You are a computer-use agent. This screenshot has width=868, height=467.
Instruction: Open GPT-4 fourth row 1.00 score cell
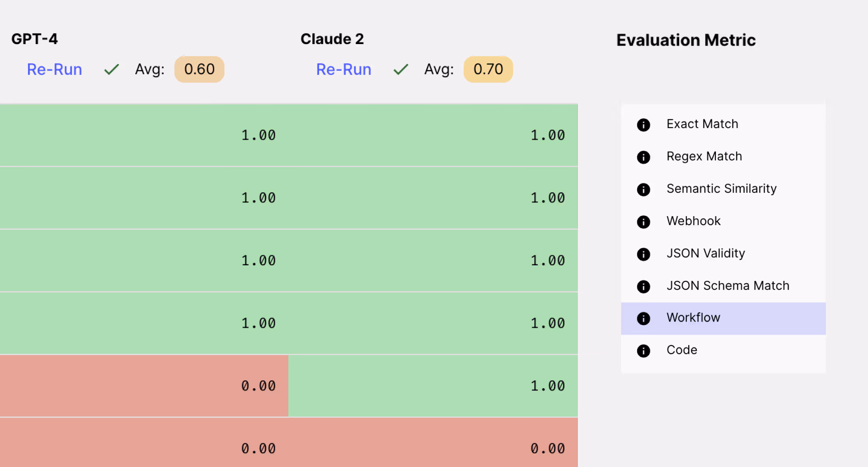(x=144, y=323)
